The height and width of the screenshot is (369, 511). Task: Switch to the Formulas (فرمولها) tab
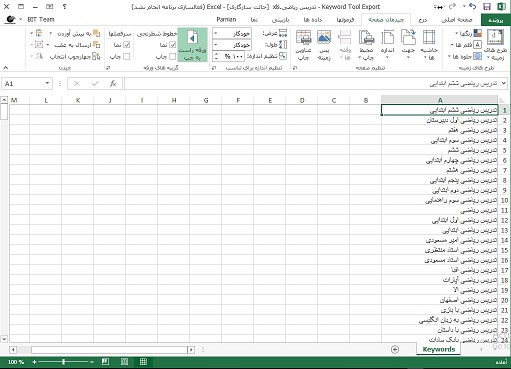coord(345,20)
